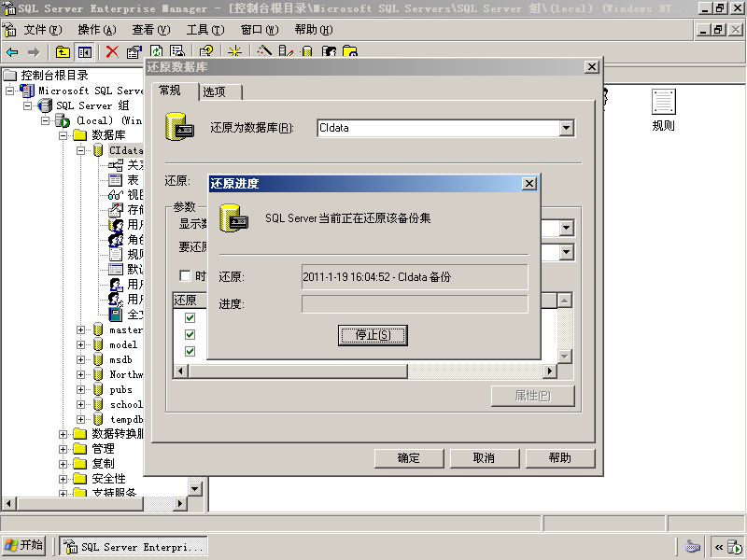Click the yellow star New icon

235,51
